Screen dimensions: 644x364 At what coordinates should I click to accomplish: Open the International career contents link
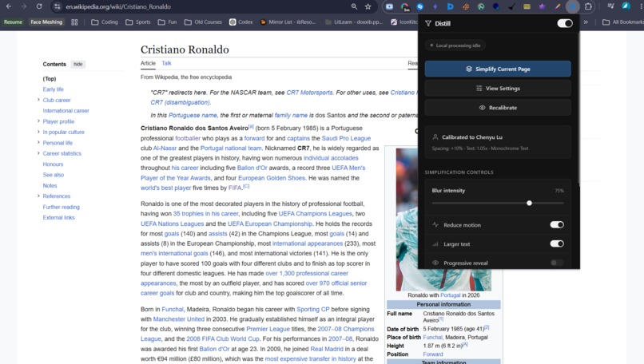click(x=66, y=110)
